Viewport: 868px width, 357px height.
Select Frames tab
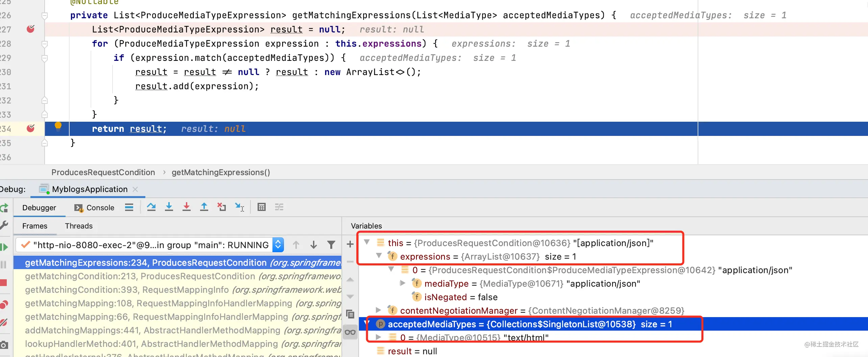(x=35, y=226)
